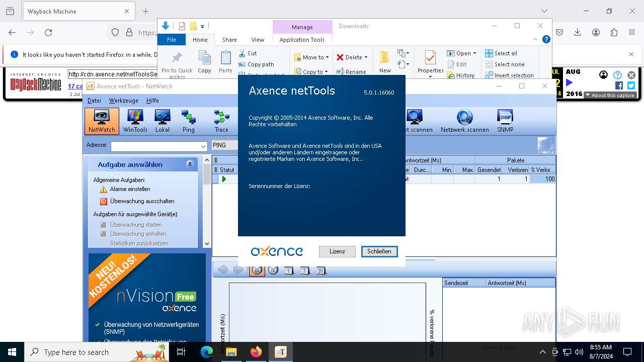Open Microsoft Edge from the taskbar
Viewport: 644px width, 362px height.
[207, 352]
